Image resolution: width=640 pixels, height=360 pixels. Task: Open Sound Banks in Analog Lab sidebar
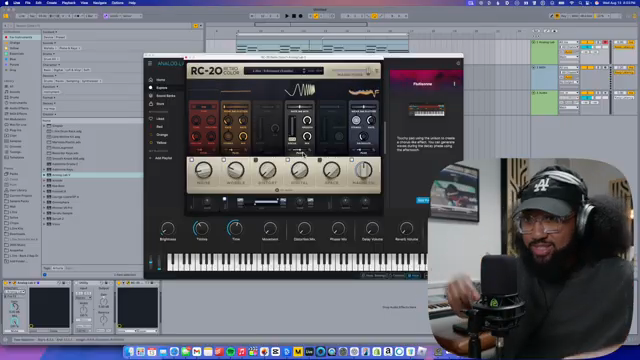coord(165,96)
